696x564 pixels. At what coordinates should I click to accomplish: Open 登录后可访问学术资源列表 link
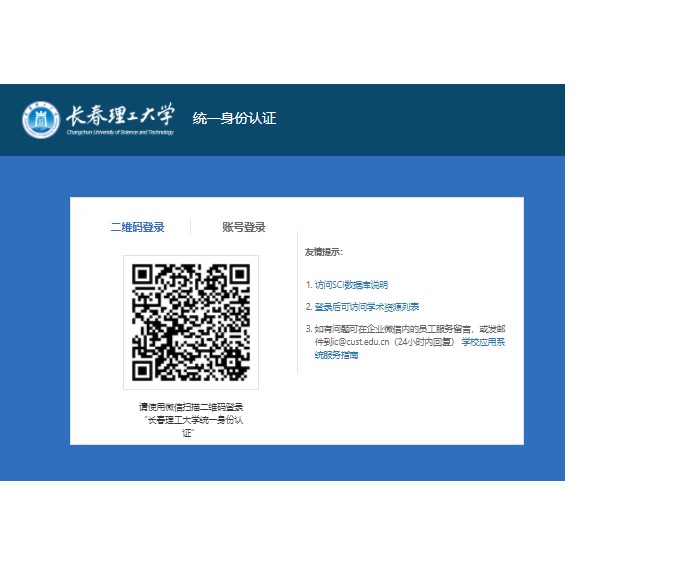point(367,307)
